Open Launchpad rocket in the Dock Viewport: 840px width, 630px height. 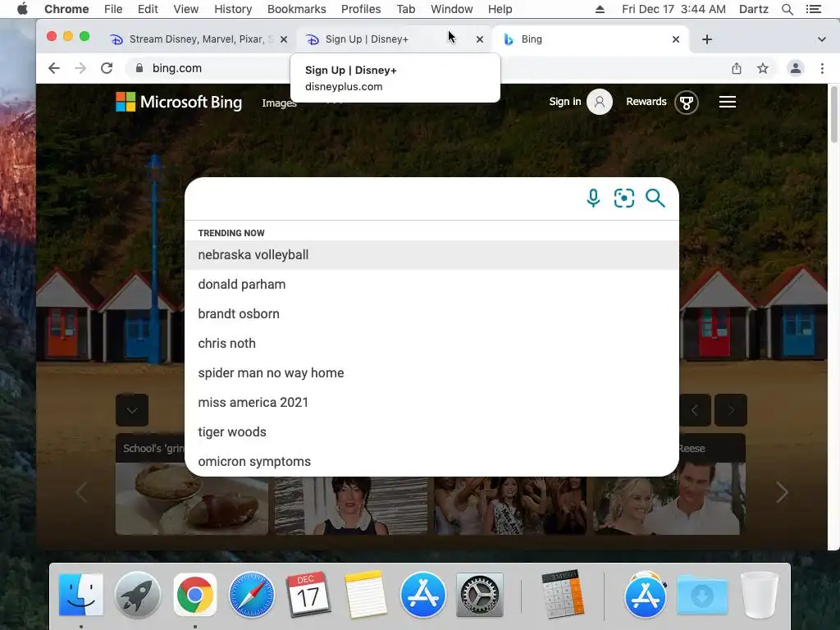click(x=138, y=595)
